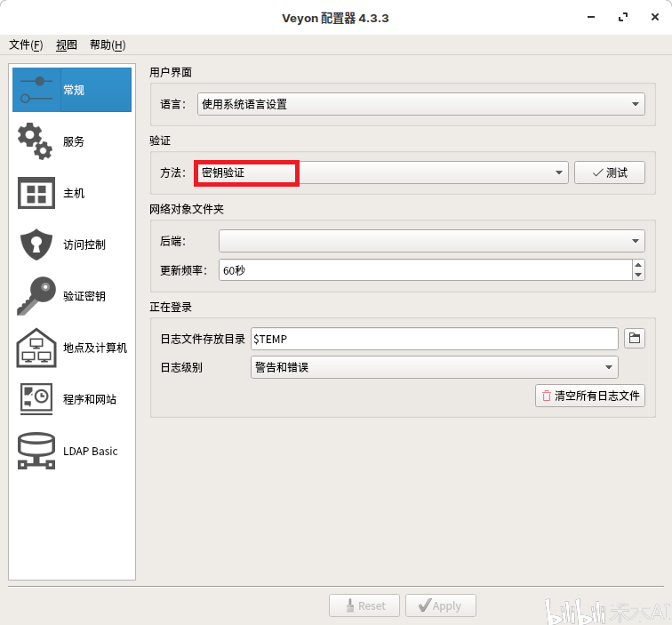672x625 pixels.
Task: Expand the 方法 authentication method dropdown
Action: (381, 172)
